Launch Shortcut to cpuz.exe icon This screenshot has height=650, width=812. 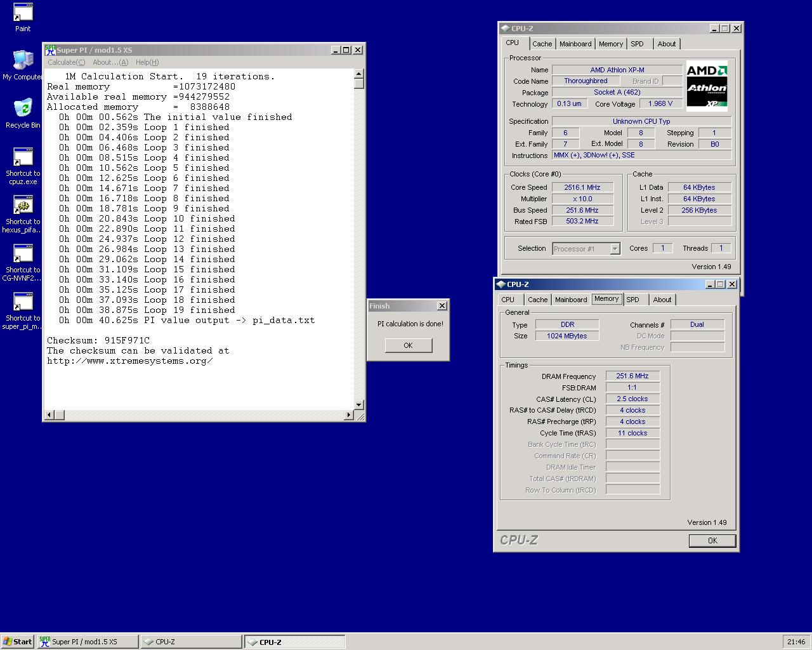point(23,166)
